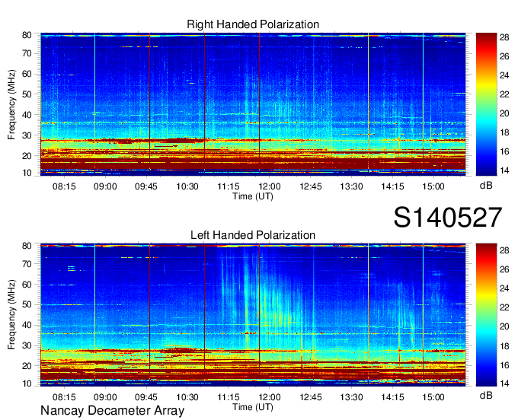The width and height of the screenshot is (518, 420).
Task: Click the 12:45 time tick of Left Handed plot
Action: click(311, 397)
